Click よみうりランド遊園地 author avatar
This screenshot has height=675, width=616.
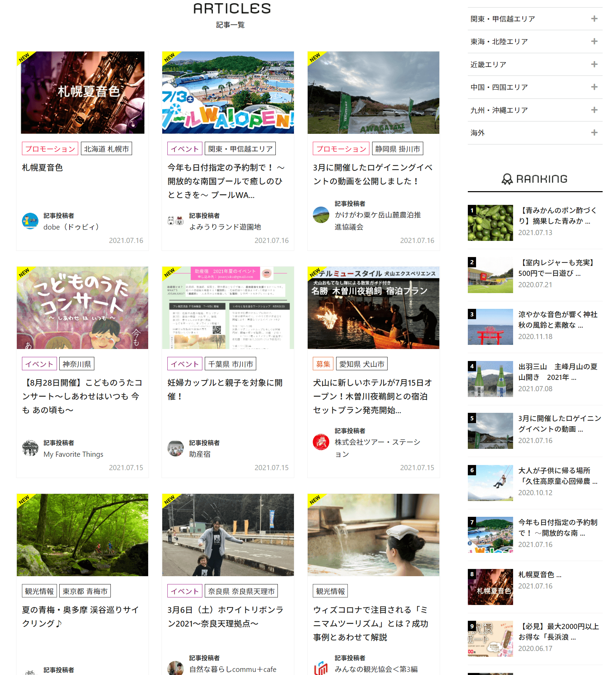click(176, 221)
